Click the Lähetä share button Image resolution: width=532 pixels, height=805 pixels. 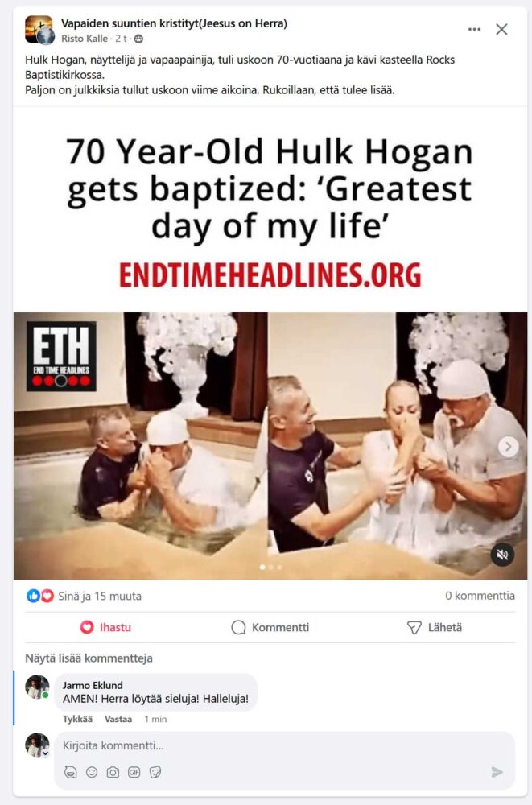point(435,627)
